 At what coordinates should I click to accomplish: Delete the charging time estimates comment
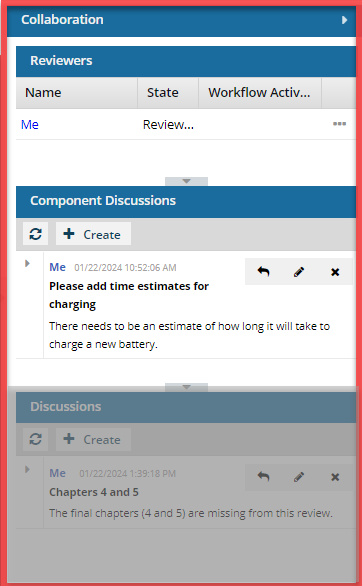coord(335,272)
